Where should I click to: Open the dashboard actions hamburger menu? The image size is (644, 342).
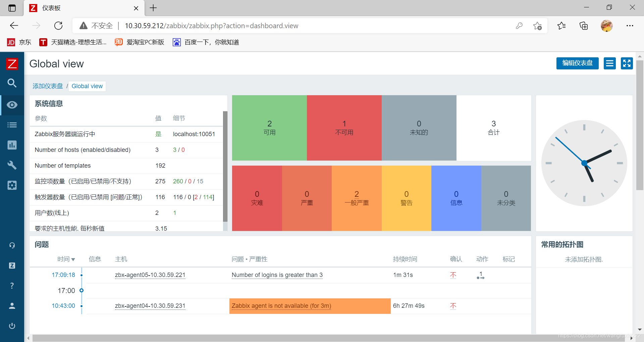[x=610, y=63]
